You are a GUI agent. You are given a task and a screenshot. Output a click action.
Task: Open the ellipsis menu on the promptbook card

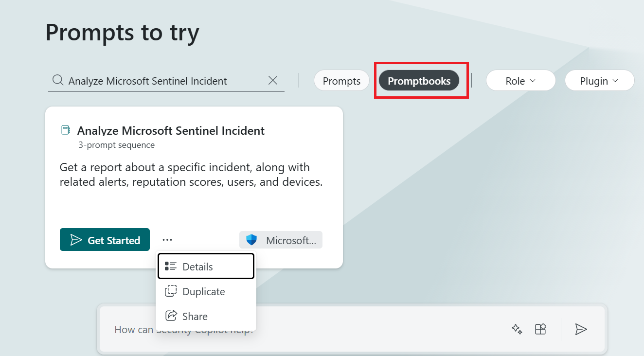click(x=167, y=239)
